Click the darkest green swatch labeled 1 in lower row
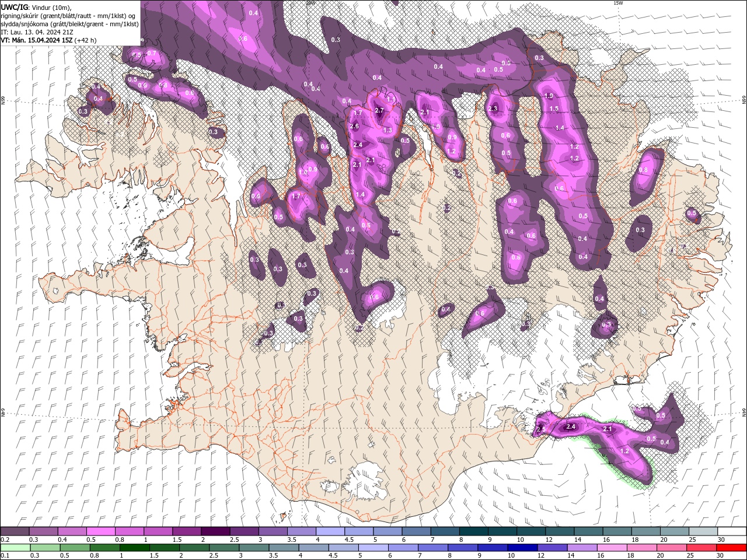This screenshot has width=747, height=560. pyautogui.click(x=135, y=548)
